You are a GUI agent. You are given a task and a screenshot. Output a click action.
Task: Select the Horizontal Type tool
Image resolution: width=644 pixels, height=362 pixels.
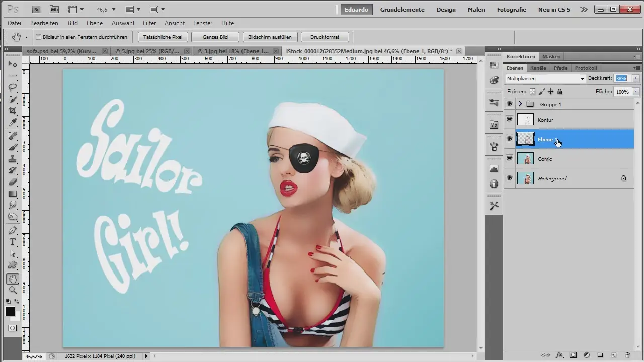coord(13,242)
